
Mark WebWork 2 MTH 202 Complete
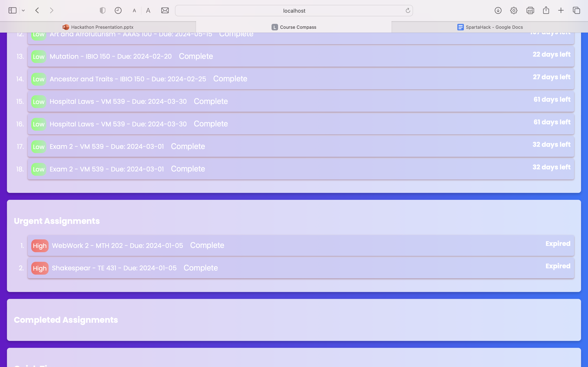click(207, 245)
